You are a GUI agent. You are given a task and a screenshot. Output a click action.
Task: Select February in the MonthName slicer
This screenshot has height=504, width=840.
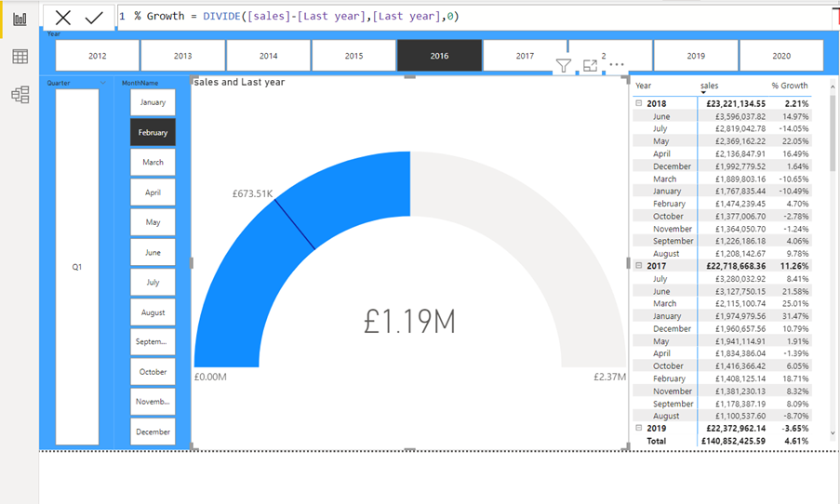(153, 132)
